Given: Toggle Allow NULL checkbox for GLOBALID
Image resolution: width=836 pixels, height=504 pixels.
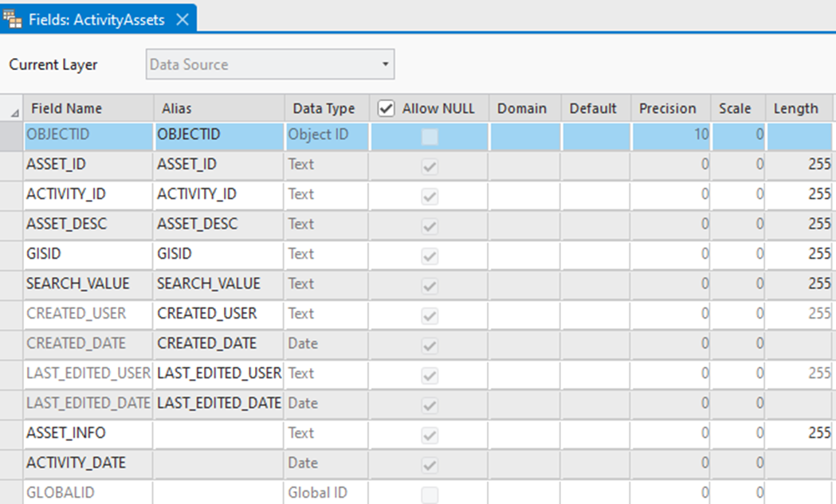Looking at the screenshot, I should tap(430, 495).
